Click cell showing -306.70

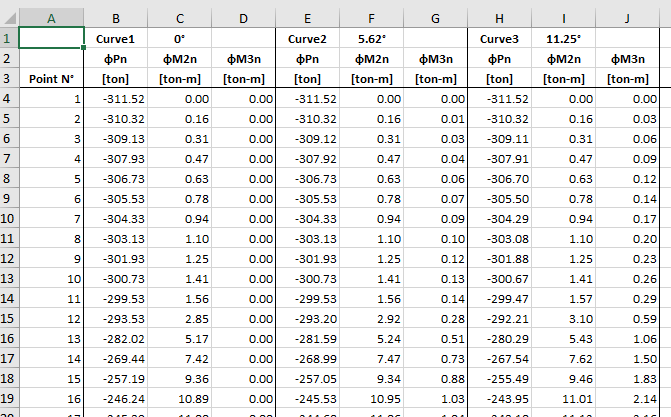499,179
